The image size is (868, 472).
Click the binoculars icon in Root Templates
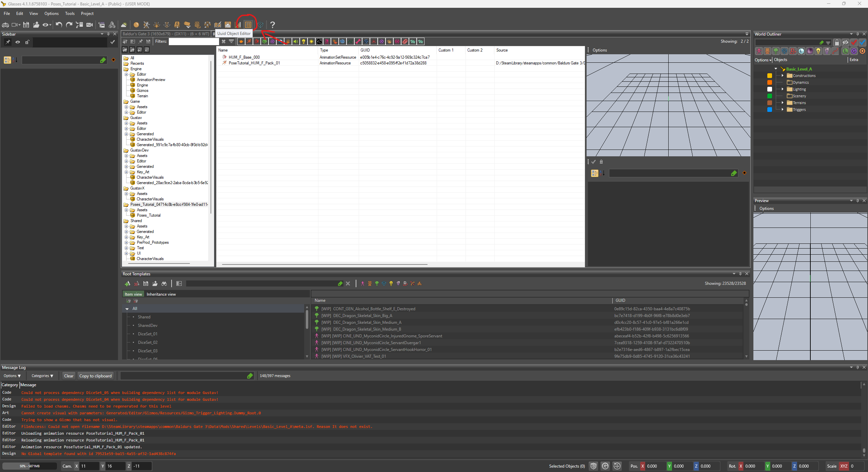164,283
